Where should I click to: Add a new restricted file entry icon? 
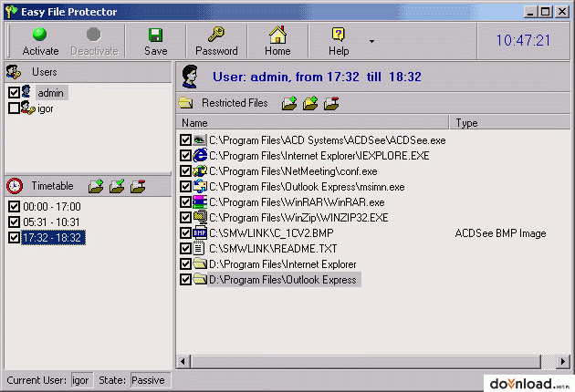coord(289,103)
